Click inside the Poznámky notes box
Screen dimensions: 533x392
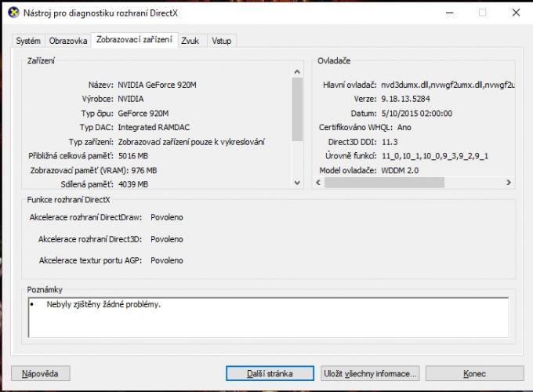[269, 318]
